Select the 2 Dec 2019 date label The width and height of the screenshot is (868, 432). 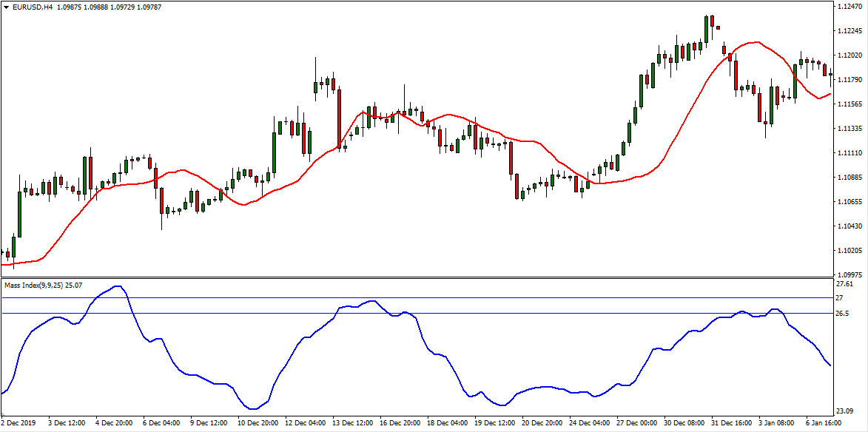click(x=19, y=423)
